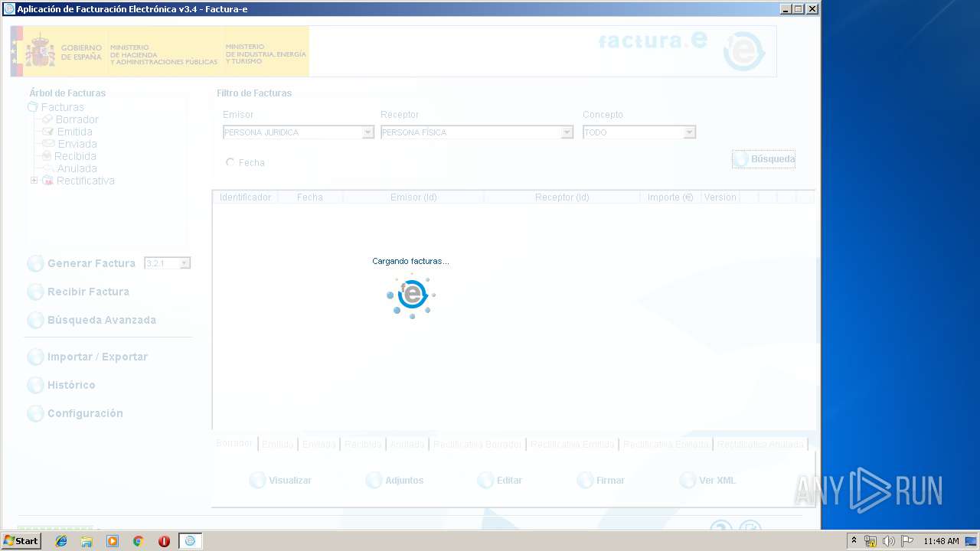The width and height of the screenshot is (980, 551).
Task: Click the Firmar round icon
Action: pos(585,481)
